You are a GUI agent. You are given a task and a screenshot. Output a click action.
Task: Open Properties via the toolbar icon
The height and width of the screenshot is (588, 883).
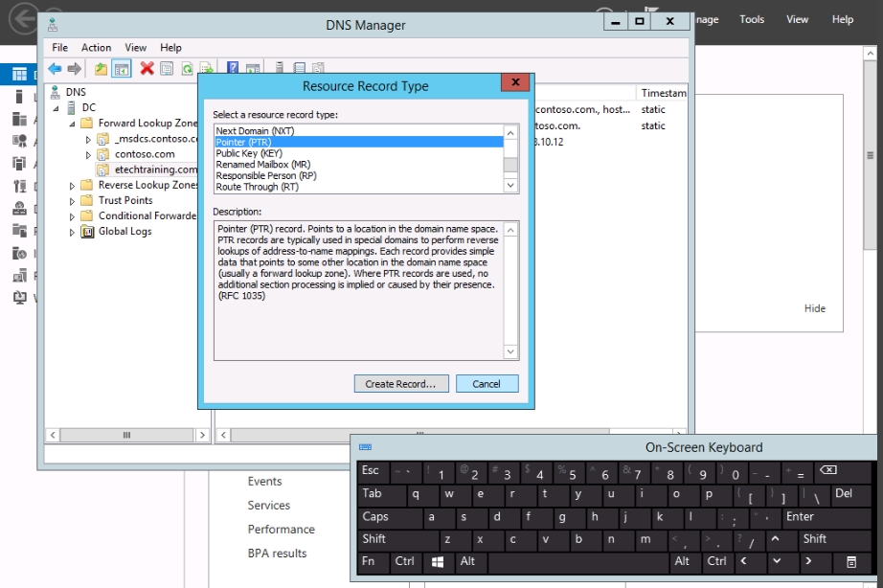tap(167, 68)
